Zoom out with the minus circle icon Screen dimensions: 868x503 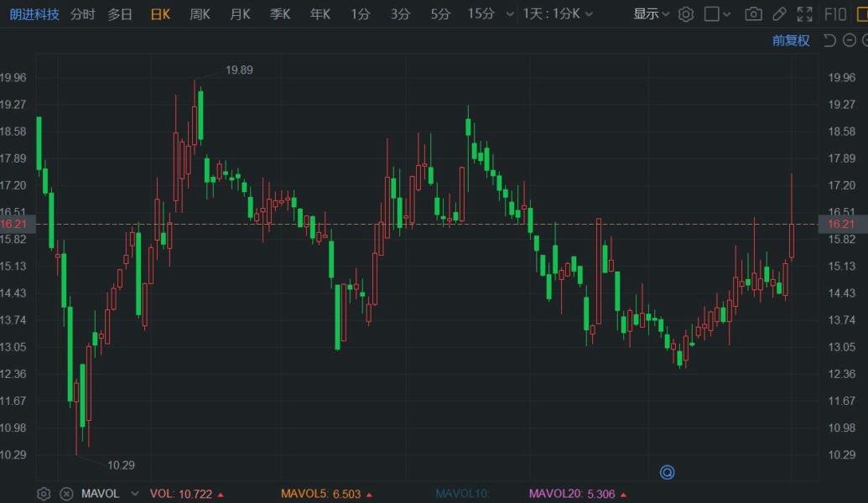(x=850, y=40)
